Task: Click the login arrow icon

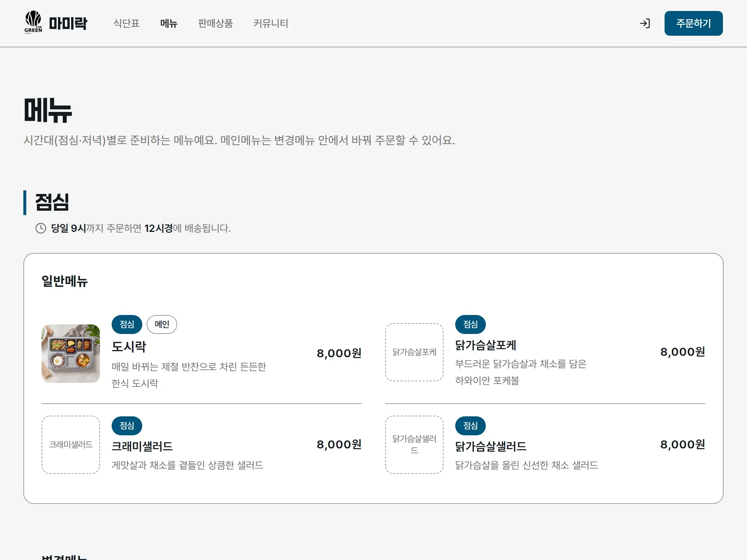Action: tap(645, 23)
